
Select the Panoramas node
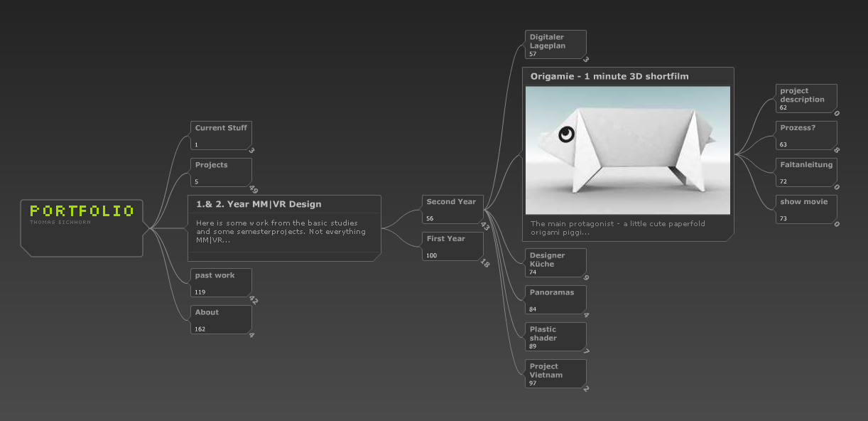(x=555, y=300)
